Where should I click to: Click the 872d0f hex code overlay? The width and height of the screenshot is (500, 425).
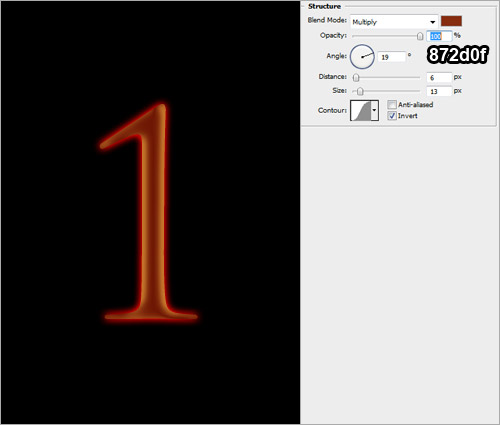pyautogui.click(x=458, y=55)
